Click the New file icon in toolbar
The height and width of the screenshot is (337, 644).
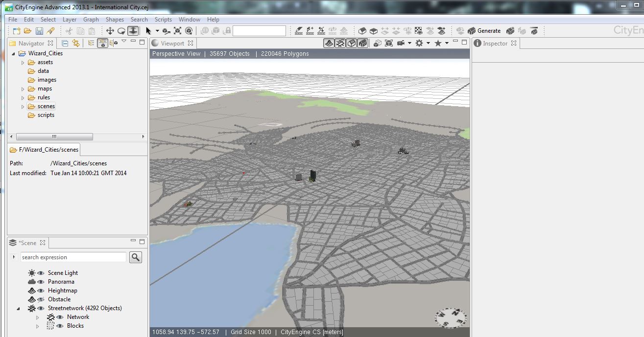point(16,31)
